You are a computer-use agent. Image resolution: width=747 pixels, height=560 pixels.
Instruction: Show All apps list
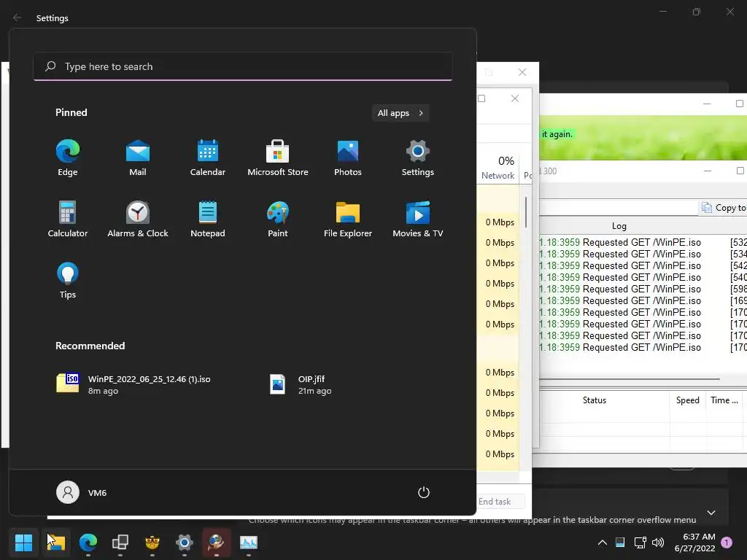(x=400, y=113)
